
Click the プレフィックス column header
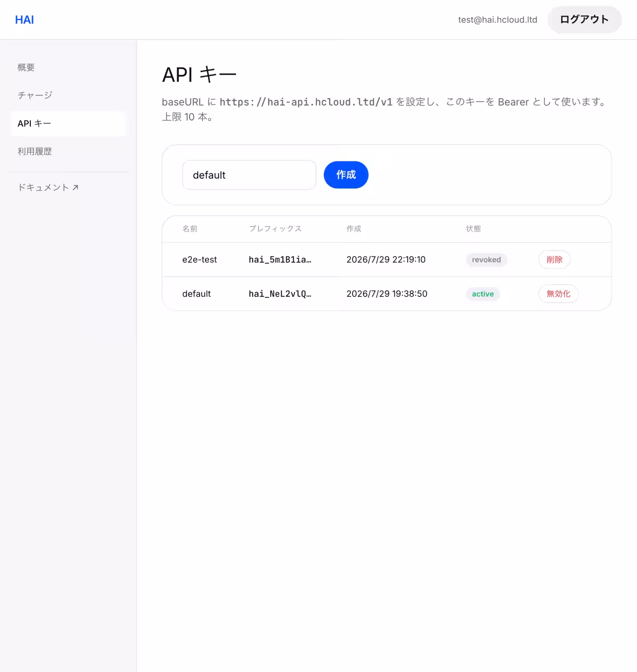[x=275, y=229]
